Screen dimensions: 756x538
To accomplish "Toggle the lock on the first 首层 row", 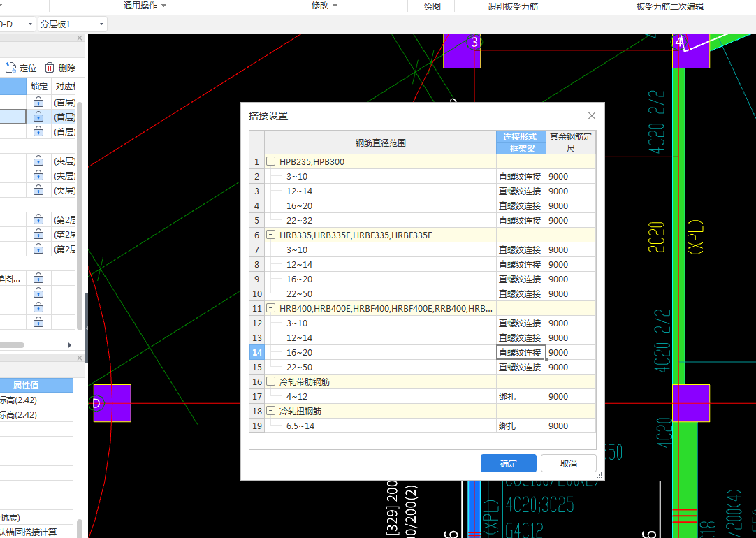I will coord(38,101).
